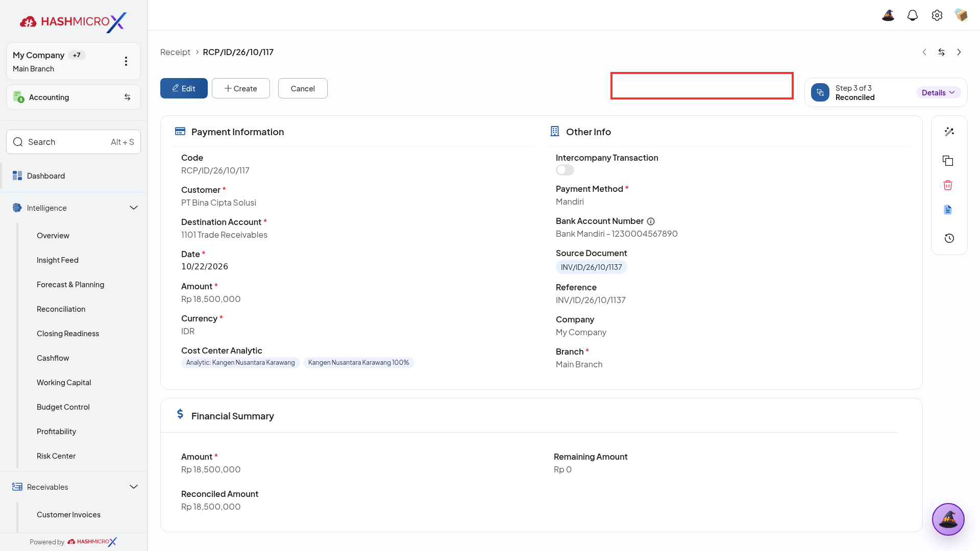Toggle the Intercompany Transaction switch

point(565,170)
